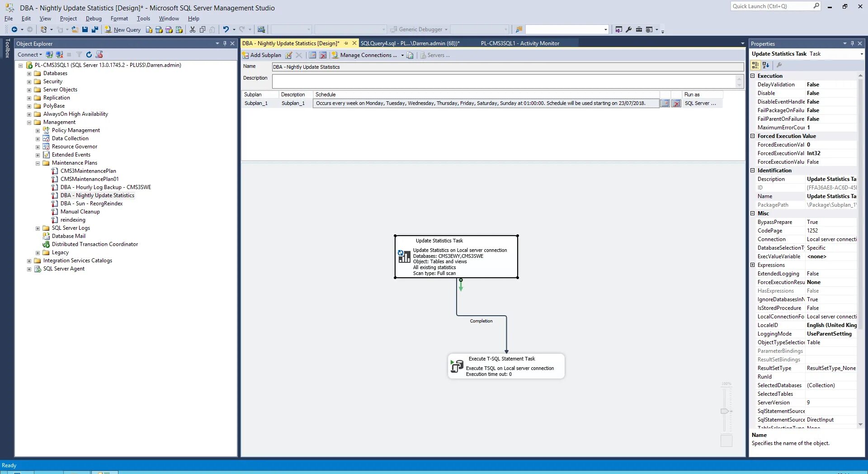Image resolution: width=868 pixels, height=474 pixels.
Task: Refresh the Object Explorer tree
Action: click(89, 55)
